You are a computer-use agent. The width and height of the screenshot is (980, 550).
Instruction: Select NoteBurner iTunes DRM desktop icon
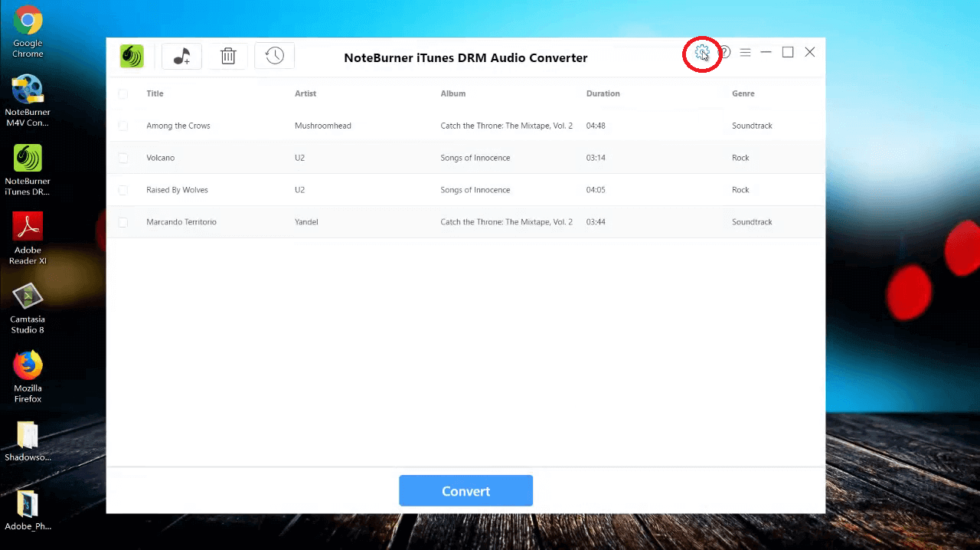click(28, 170)
